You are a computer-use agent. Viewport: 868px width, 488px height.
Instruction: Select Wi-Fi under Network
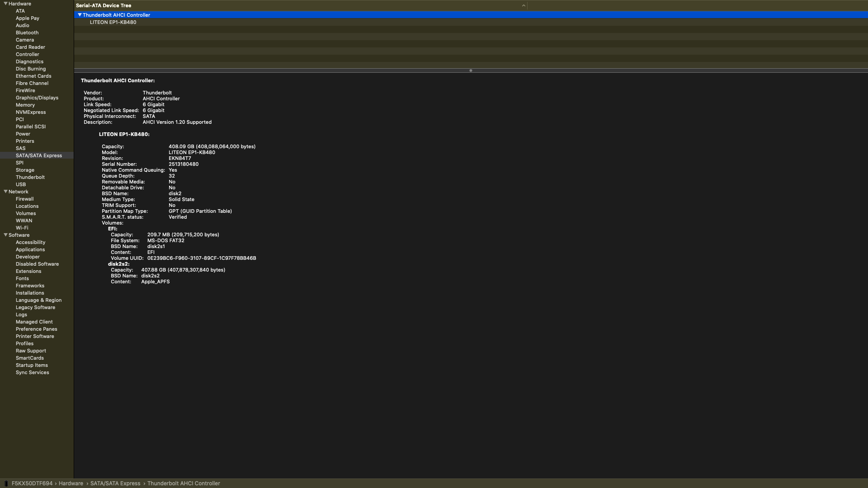(x=22, y=228)
